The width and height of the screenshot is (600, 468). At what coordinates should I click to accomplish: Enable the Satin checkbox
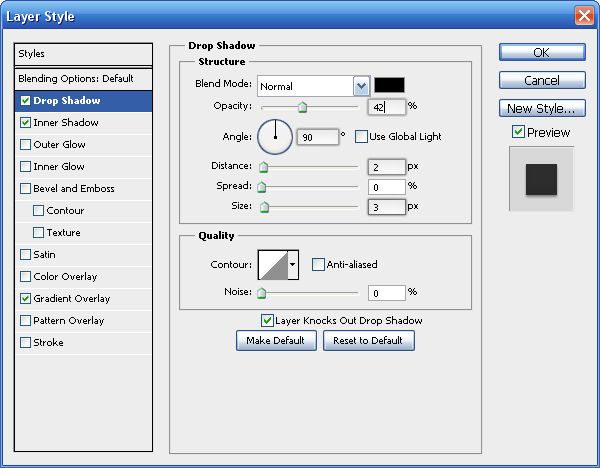click(26, 254)
